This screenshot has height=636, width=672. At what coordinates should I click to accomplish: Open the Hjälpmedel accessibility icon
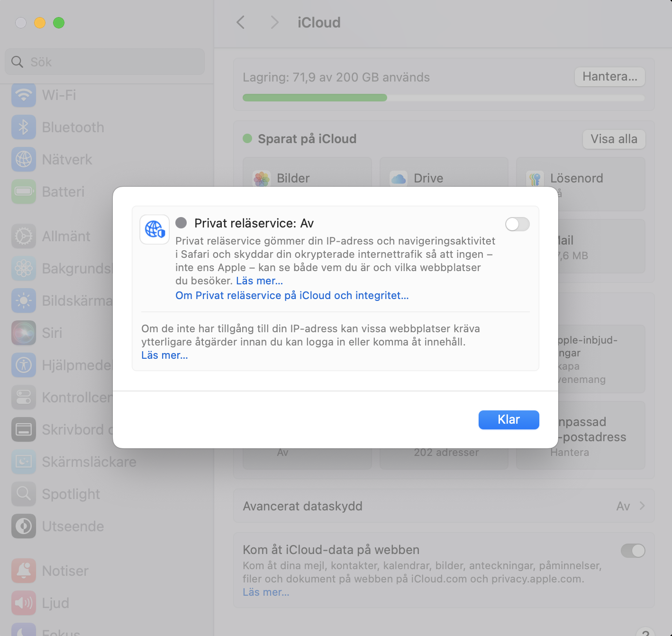pyautogui.click(x=24, y=365)
